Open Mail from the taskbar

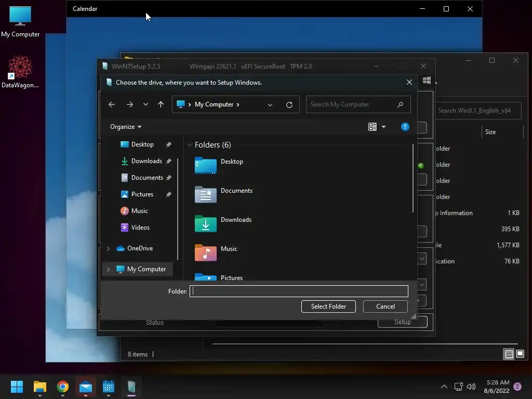click(x=86, y=387)
